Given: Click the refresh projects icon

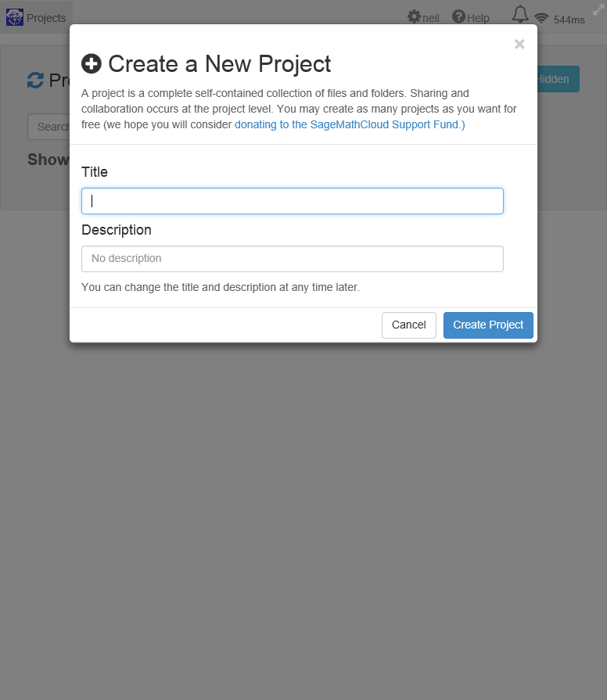Looking at the screenshot, I should click(x=35, y=80).
